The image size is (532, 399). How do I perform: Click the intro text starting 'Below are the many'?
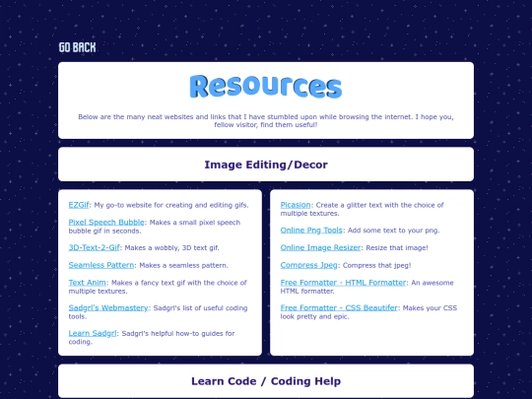point(266,121)
